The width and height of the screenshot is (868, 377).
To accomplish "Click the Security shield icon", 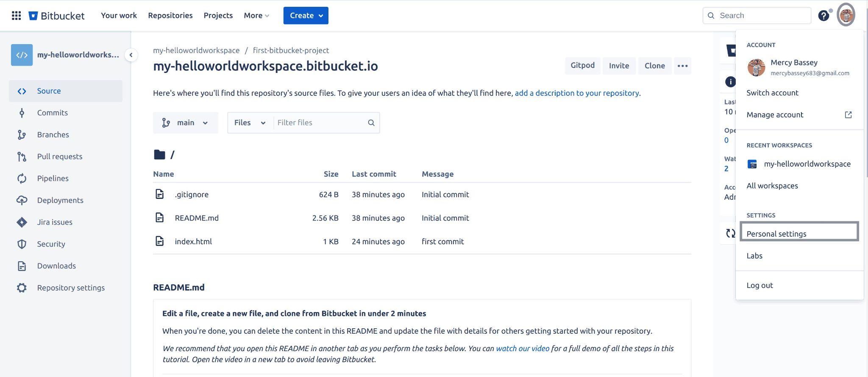I will click(22, 244).
